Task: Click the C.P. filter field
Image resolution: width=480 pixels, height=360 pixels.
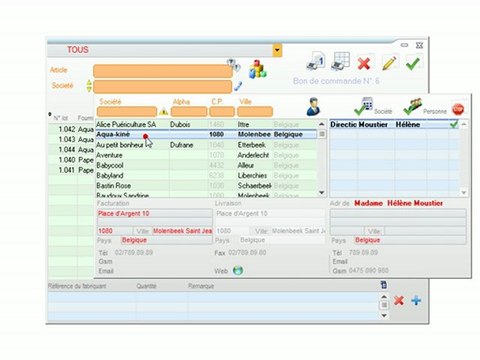Action: (222, 112)
